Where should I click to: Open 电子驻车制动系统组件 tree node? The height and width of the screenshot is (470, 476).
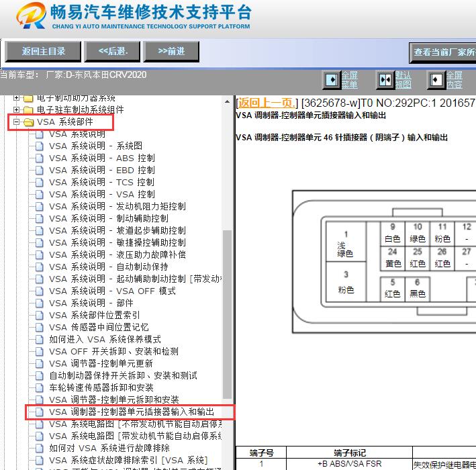tap(80, 109)
